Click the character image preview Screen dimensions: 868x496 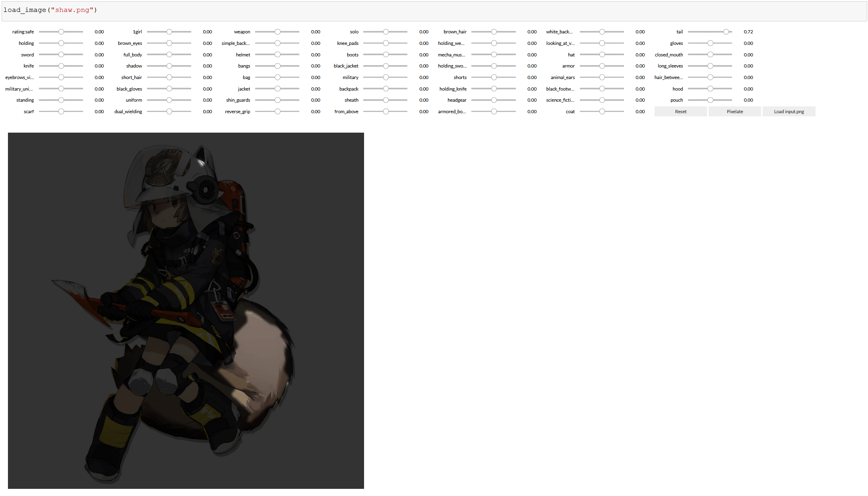[186, 311]
